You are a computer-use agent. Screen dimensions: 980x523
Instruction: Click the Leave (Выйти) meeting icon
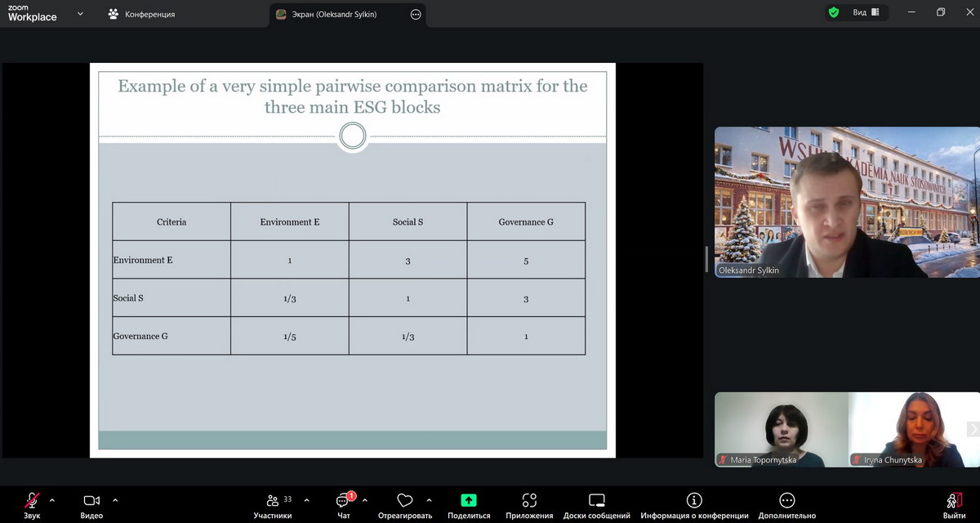tap(953, 501)
